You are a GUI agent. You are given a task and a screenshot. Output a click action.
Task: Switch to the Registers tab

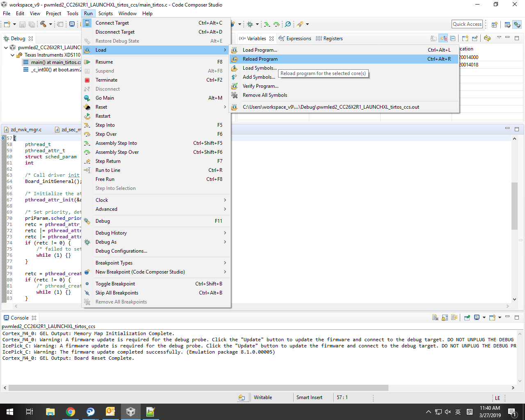pyautogui.click(x=329, y=39)
